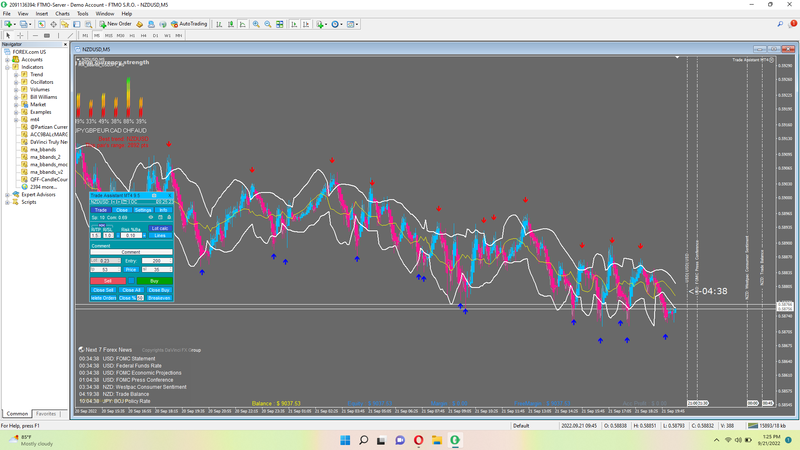Click the eye icon in Trade Assistant
Viewport: 800px width, 450px height.
pos(149,217)
